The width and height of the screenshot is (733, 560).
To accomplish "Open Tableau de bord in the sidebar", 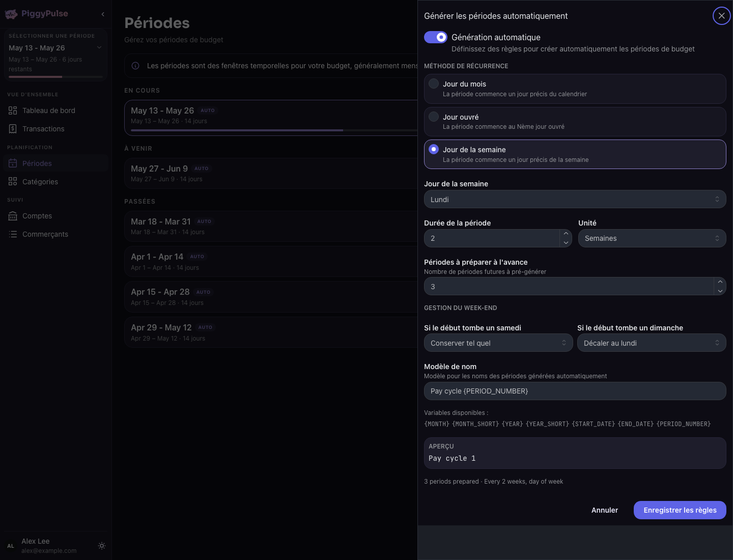I will (55, 110).
